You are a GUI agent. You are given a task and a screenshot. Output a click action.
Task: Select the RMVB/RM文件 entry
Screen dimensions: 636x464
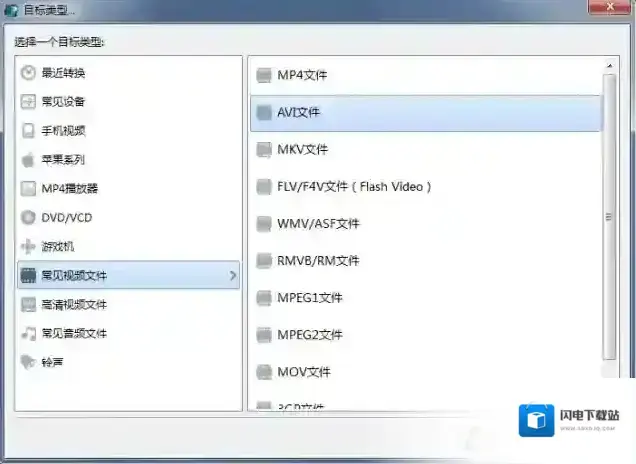(318, 260)
